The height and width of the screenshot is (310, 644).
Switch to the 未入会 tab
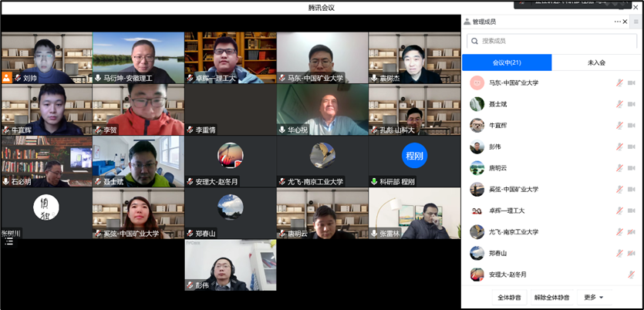click(x=596, y=62)
